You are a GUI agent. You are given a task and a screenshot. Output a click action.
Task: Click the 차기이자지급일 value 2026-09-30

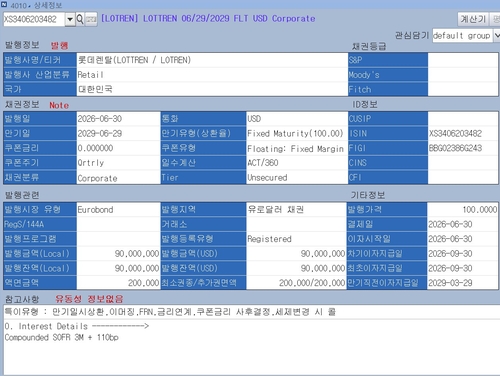point(450,253)
